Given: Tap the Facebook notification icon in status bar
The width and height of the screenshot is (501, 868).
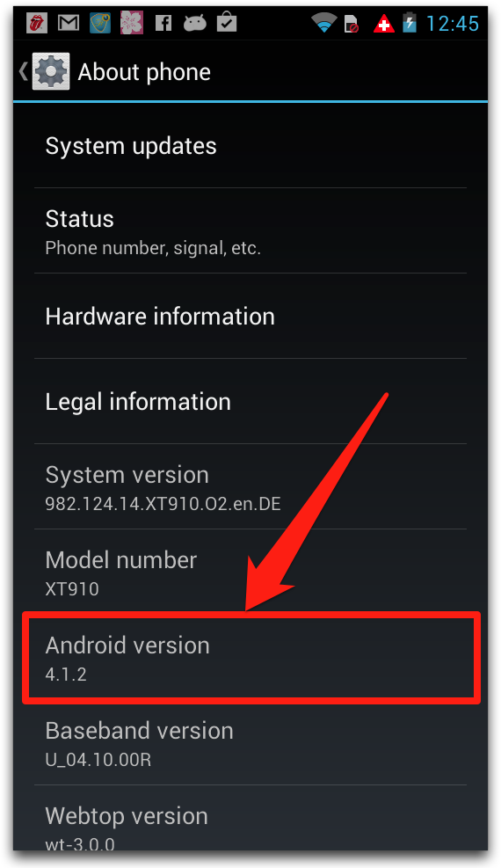Looking at the screenshot, I should click(x=163, y=23).
